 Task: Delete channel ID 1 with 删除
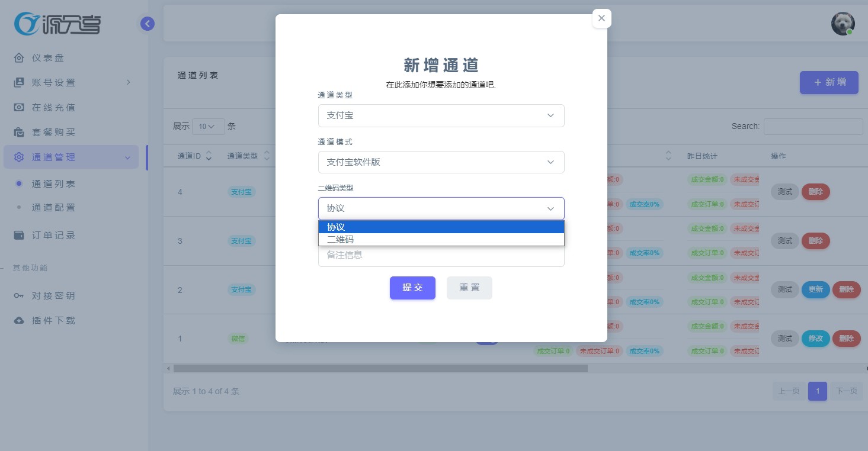[847, 339]
